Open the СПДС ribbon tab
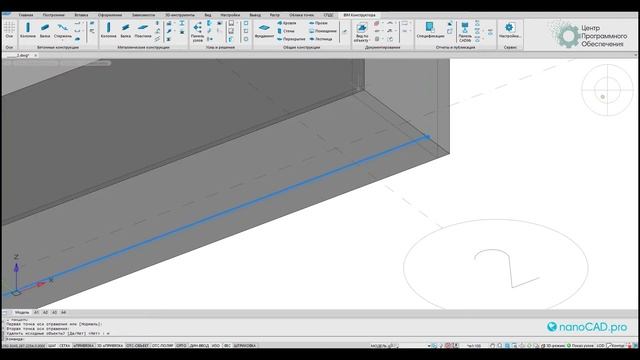640x360 pixels. pyautogui.click(x=328, y=15)
